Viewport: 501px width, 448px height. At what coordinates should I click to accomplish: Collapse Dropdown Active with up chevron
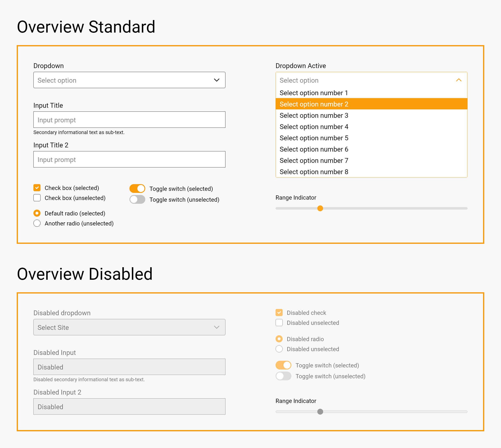point(458,80)
